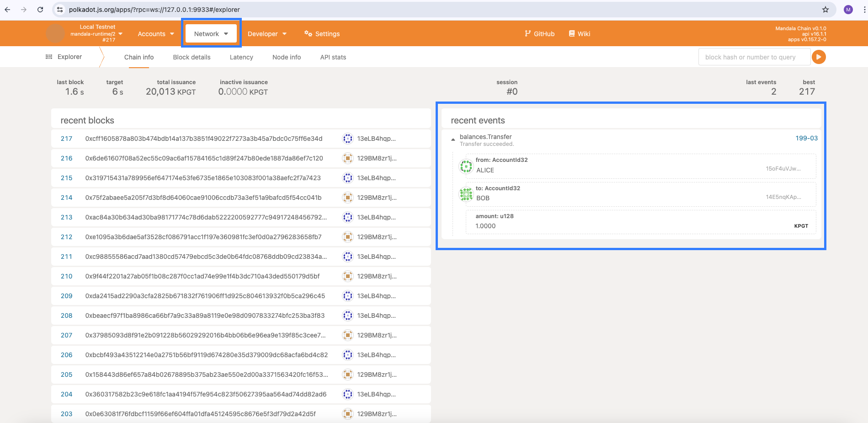
Task: Open the browser profile avatar M
Action: coord(848,10)
